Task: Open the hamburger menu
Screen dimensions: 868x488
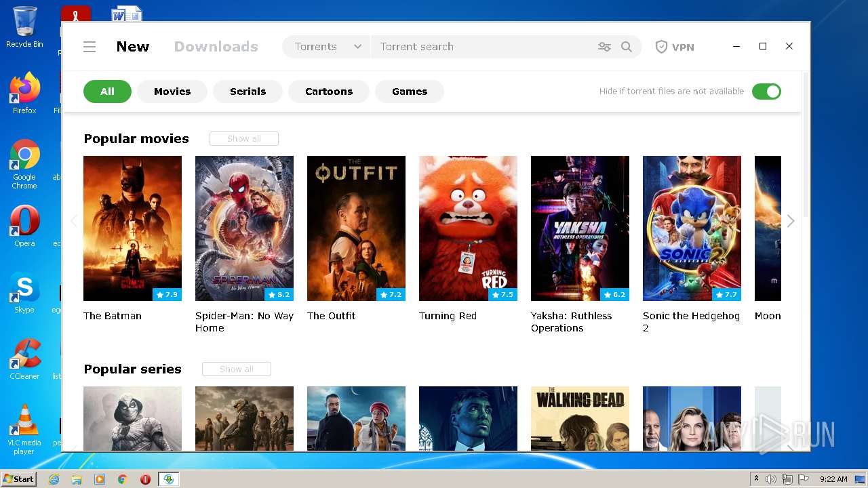Action: point(90,47)
